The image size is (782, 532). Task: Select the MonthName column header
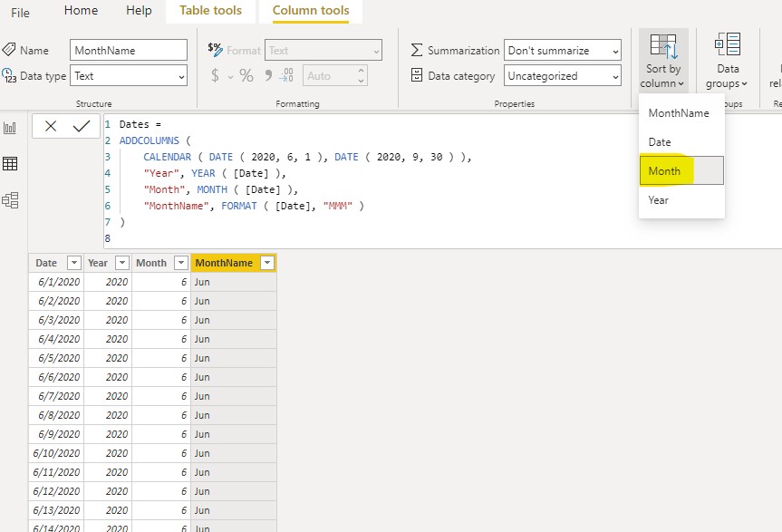pos(224,263)
